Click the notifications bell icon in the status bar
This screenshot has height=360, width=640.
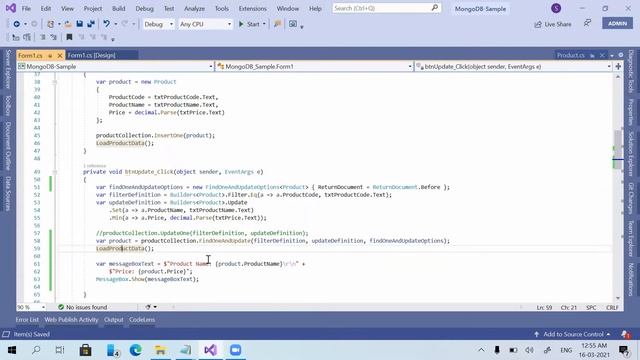[625, 334]
